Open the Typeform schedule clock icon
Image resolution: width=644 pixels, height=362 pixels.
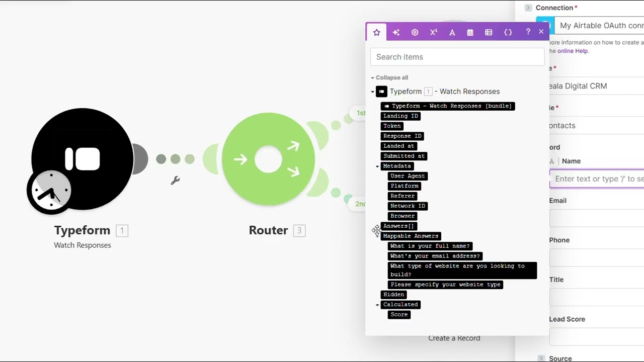50,191
